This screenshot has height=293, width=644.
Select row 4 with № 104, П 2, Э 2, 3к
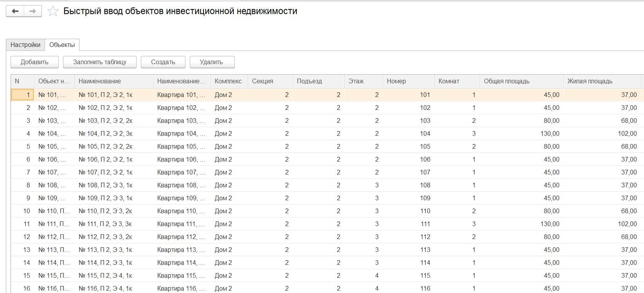click(106, 133)
